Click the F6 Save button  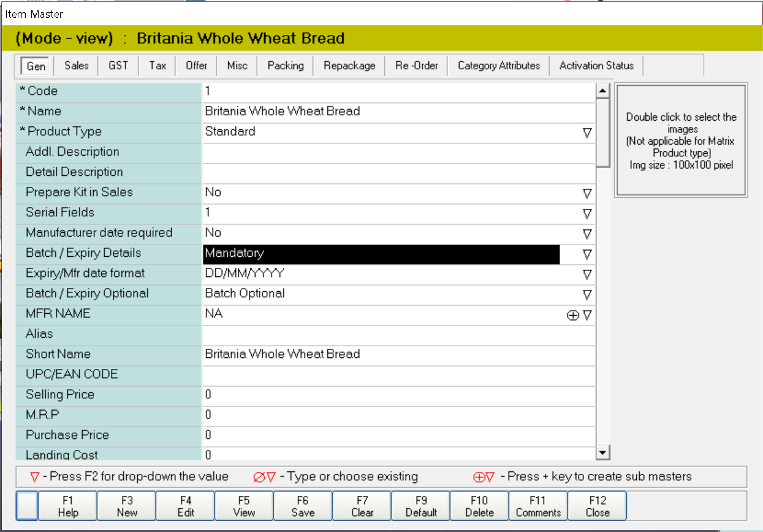[303, 506]
